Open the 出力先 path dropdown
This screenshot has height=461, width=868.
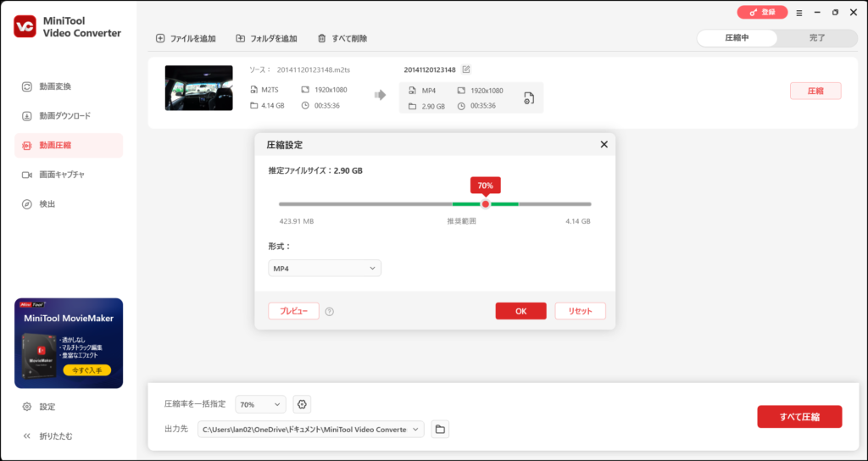pos(311,430)
